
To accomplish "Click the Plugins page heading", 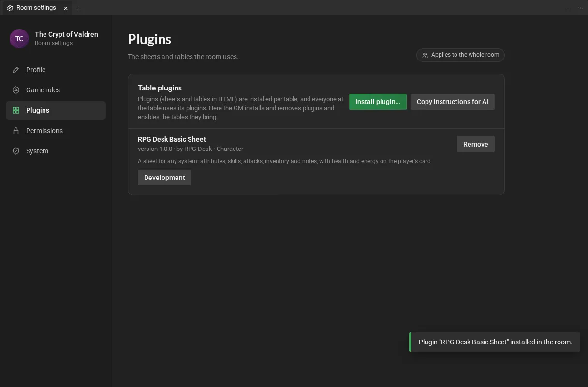I will tap(149, 39).
